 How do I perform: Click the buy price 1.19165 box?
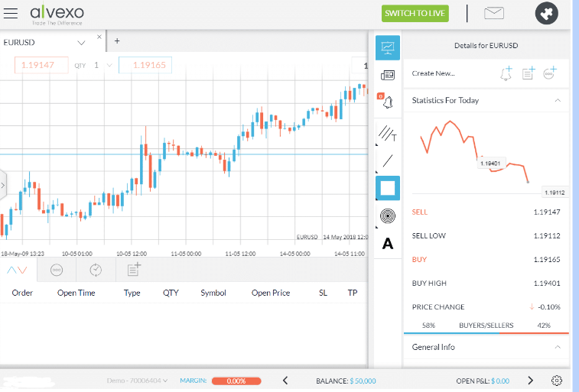(145, 65)
